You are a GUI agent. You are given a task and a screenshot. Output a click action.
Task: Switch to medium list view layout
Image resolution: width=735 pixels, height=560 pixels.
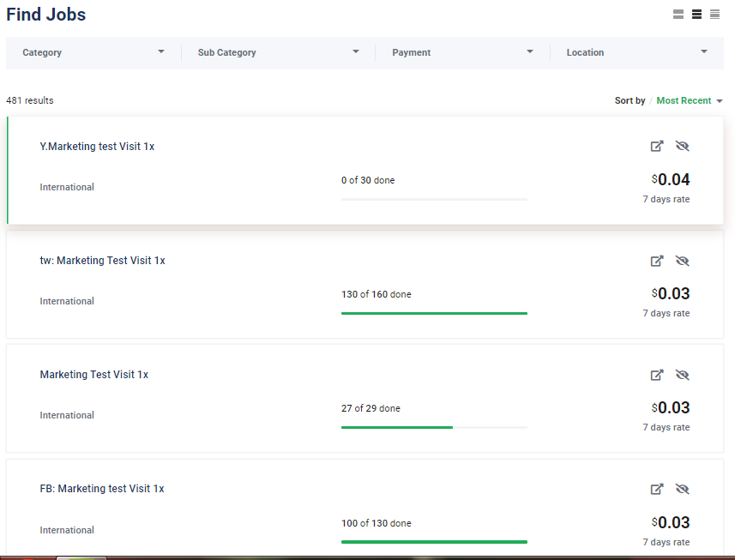(x=696, y=15)
